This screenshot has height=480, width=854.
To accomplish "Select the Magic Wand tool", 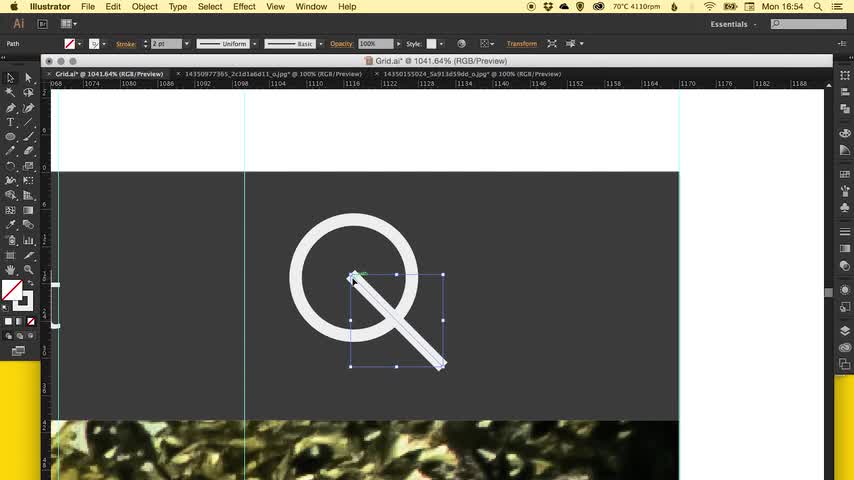I will click(x=10, y=93).
